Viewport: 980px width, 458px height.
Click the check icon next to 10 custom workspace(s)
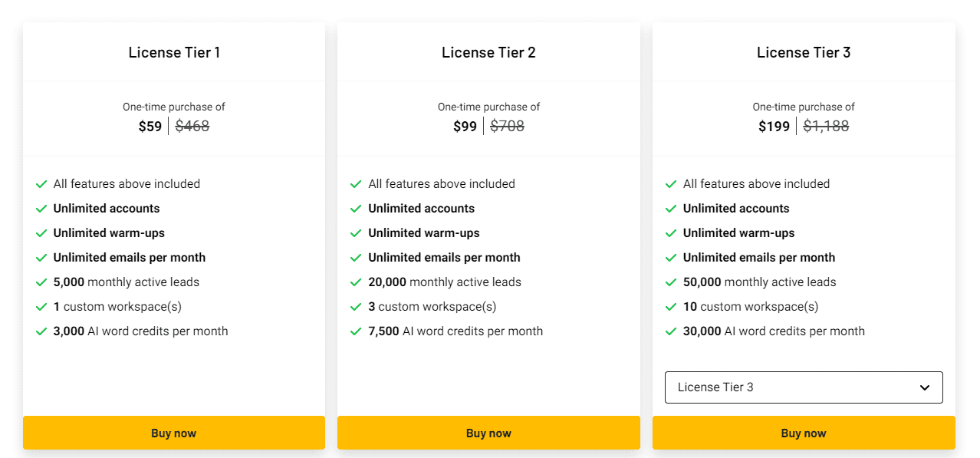pos(671,306)
